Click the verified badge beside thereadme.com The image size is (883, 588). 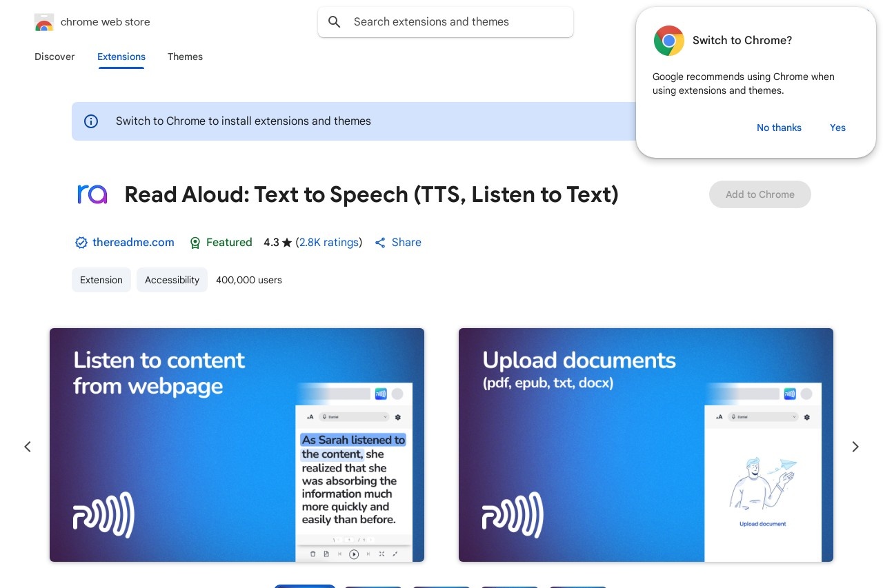pyautogui.click(x=81, y=243)
